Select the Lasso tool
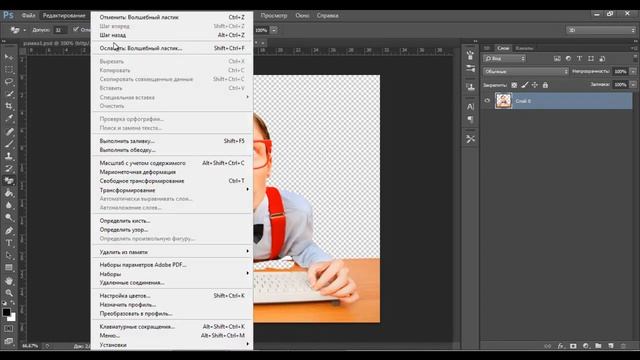Screen dimensions: 640x360 point(9,82)
